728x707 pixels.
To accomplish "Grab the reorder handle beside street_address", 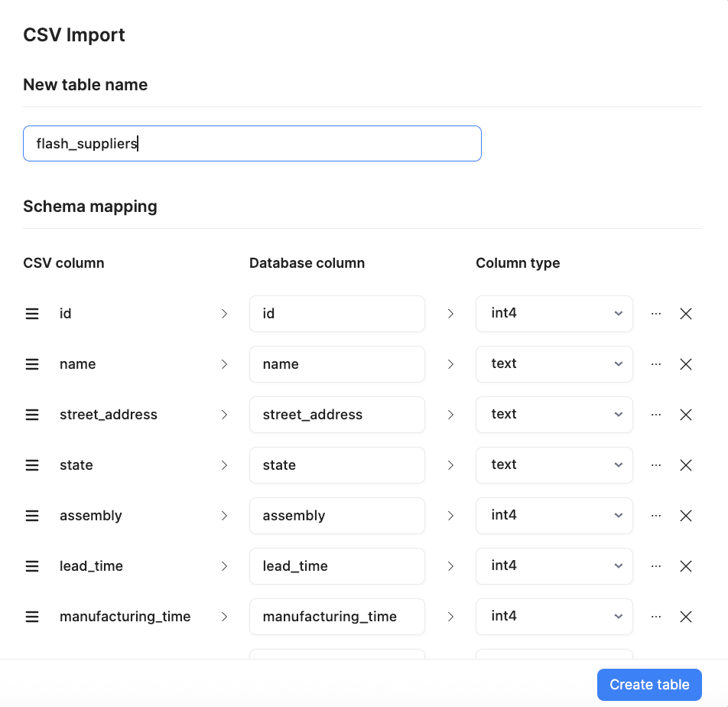I will tap(31, 414).
